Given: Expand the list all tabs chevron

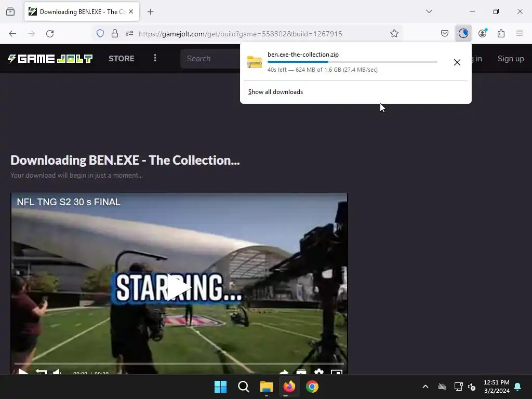Looking at the screenshot, I should (x=429, y=11).
